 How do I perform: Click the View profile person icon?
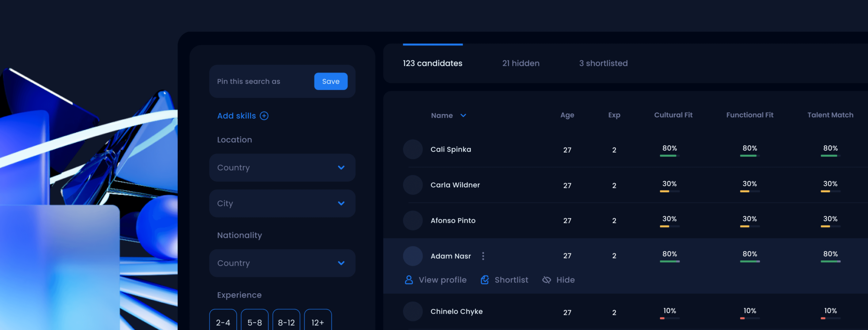coord(409,280)
